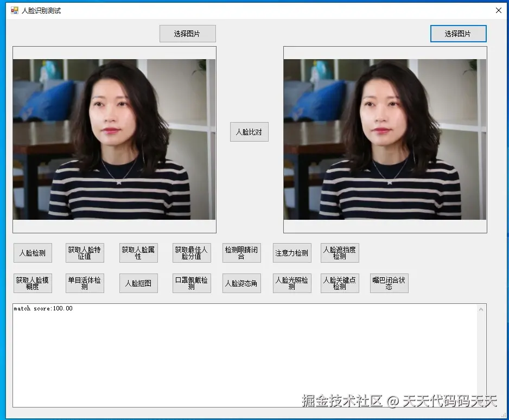Start 人脸检测 face detection
The image size is (509, 420).
(33, 252)
